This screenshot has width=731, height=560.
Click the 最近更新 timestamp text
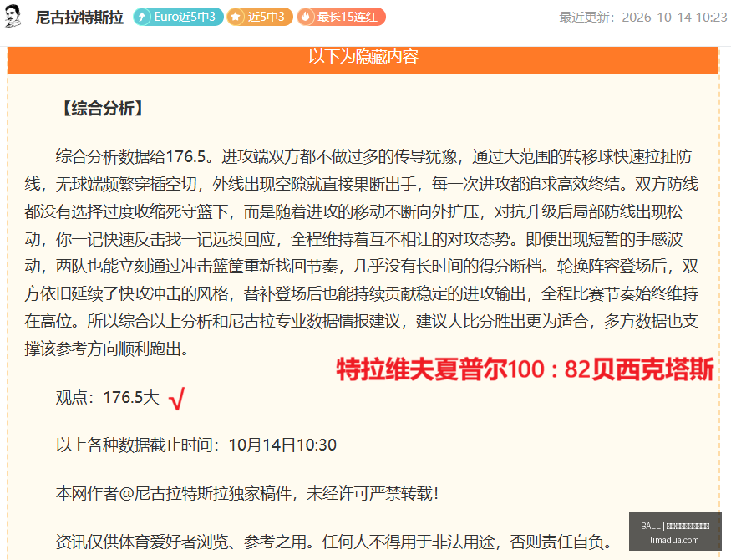click(643, 18)
